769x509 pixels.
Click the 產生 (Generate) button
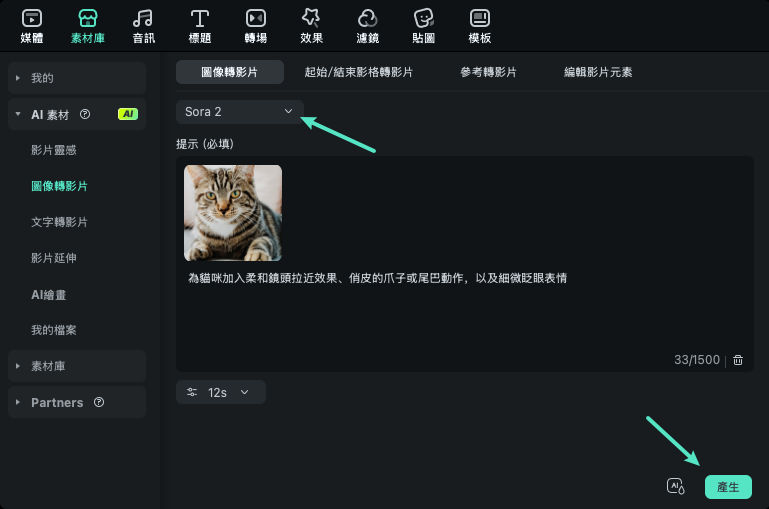tap(728, 487)
